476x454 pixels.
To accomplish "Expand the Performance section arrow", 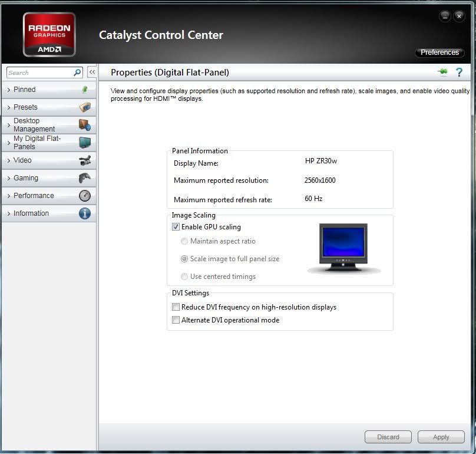I will [8, 196].
